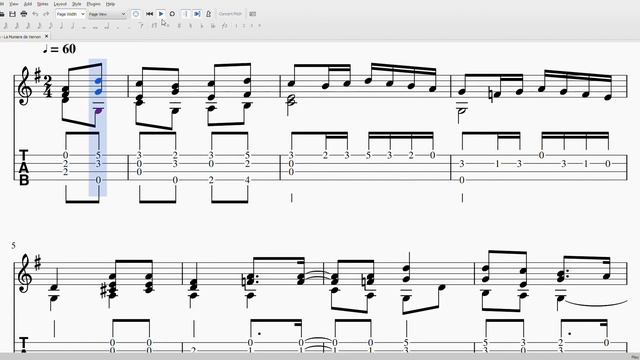
Task: Open the Page Width zoom dropdown
Action: 70,14
